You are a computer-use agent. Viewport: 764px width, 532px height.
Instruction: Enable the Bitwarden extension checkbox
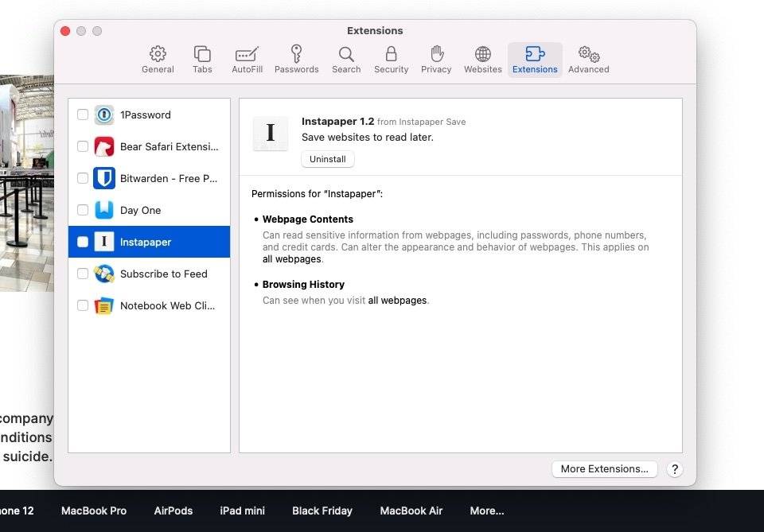(83, 178)
